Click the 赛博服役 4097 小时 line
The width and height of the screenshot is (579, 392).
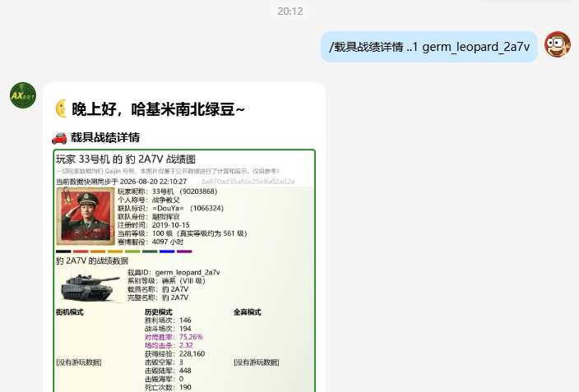pyautogui.click(x=151, y=242)
